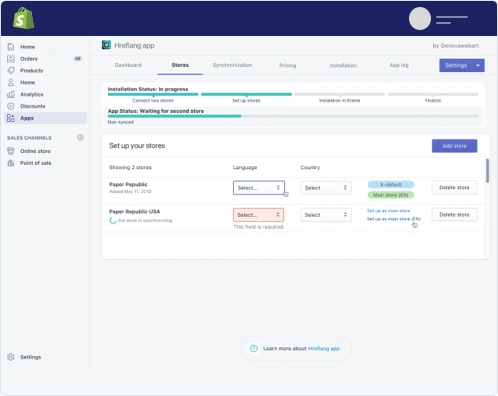Switch to the Pricing tab

coord(288,65)
